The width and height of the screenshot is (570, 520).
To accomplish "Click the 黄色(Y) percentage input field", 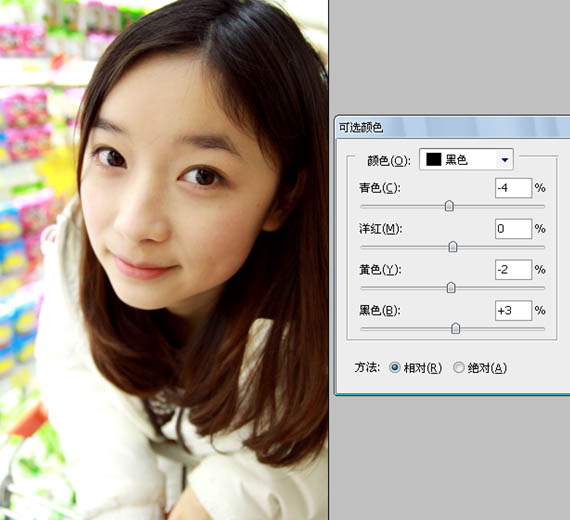I will pyautogui.click(x=513, y=269).
